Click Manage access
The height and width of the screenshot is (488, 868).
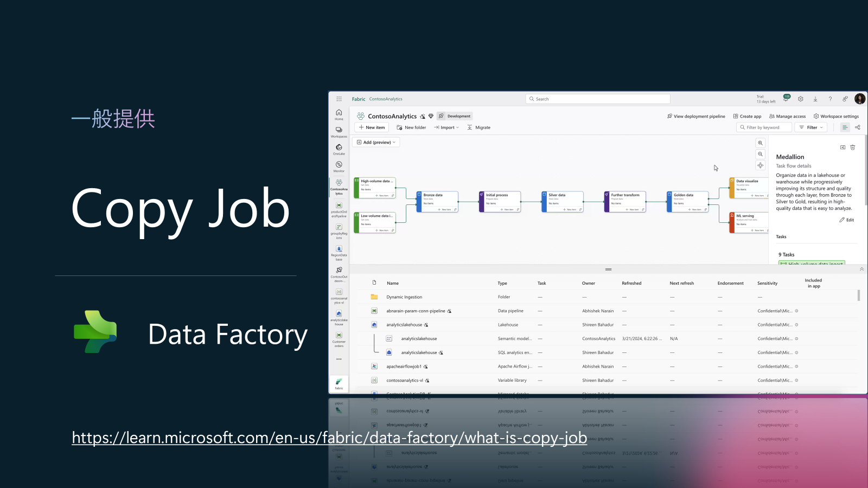pos(787,116)
